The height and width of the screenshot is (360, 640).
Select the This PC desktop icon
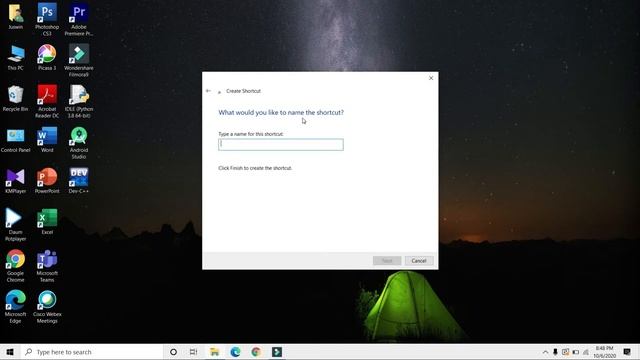point(16,58)
